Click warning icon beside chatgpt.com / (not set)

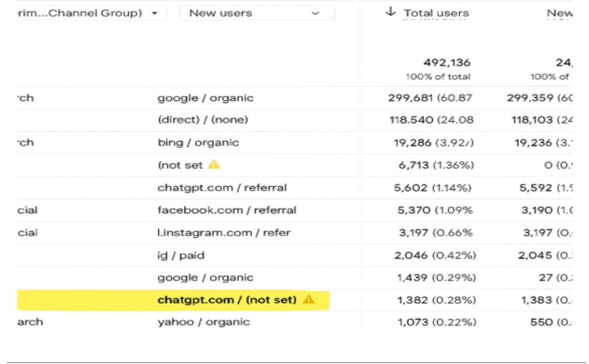[309, 300]
